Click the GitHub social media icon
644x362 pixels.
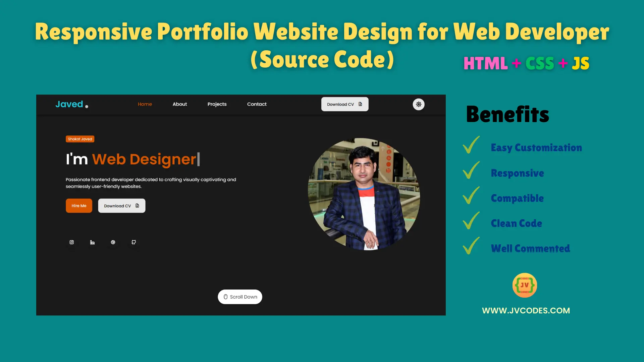click(x=133, y=242)
